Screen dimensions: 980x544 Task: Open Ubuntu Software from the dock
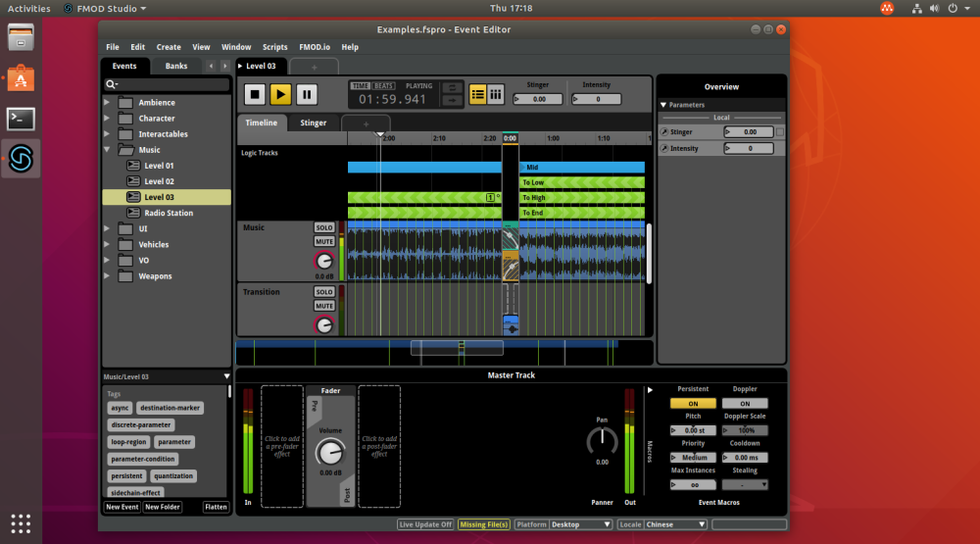click(x=22, y=77)
